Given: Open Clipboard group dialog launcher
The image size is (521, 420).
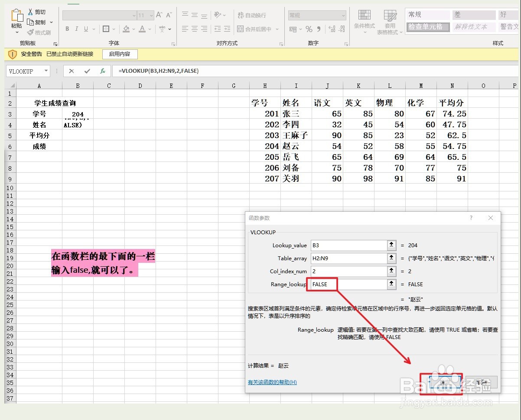Looking at the screenshot, I should [x=55, y=44].
